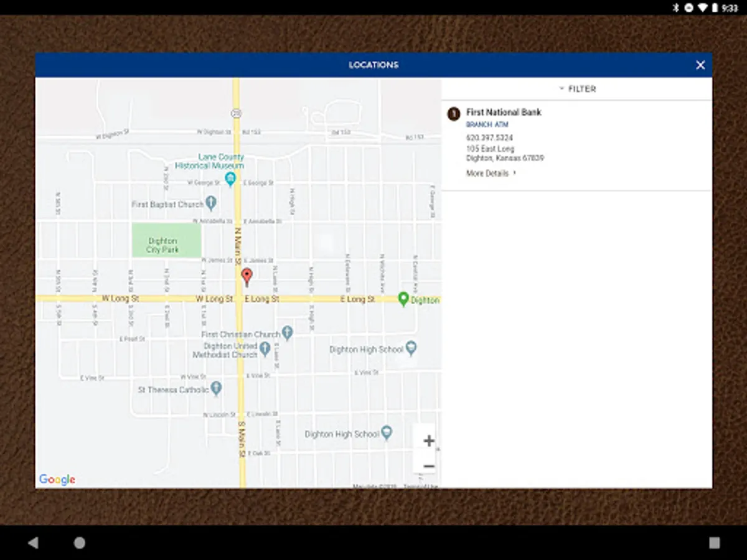Click the Dighton City Park area
The width and height of the screenshot is (747, 560).
(166, 240)
